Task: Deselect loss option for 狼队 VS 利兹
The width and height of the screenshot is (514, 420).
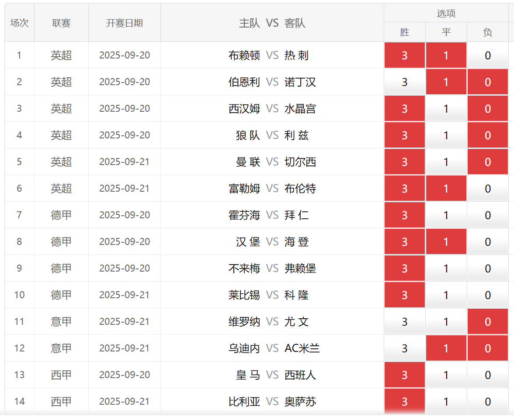Action: pyautogui.click(x=487, y=135)
